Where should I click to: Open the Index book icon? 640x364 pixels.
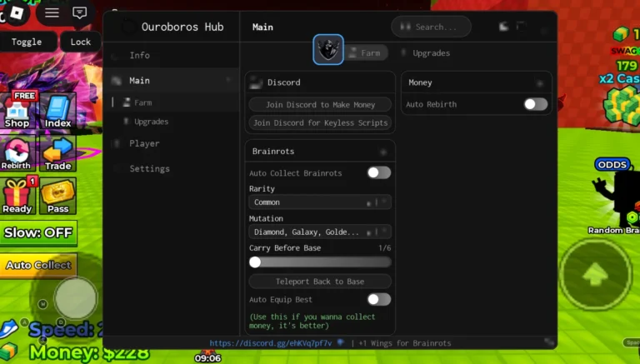point(58,110)
